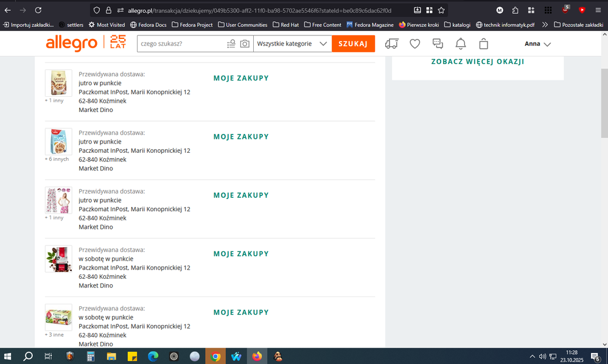Expand the hidden bookmarks overflow chevron
This screenshot has width=608, height=364.
tap(544, 25)
